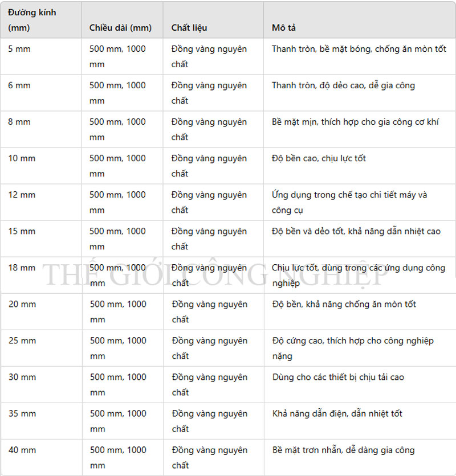456x476 pixels.
Task: Click "Độ bền, khả năng chống ăn mòn tốt" cell
Action: coord(344,304)
